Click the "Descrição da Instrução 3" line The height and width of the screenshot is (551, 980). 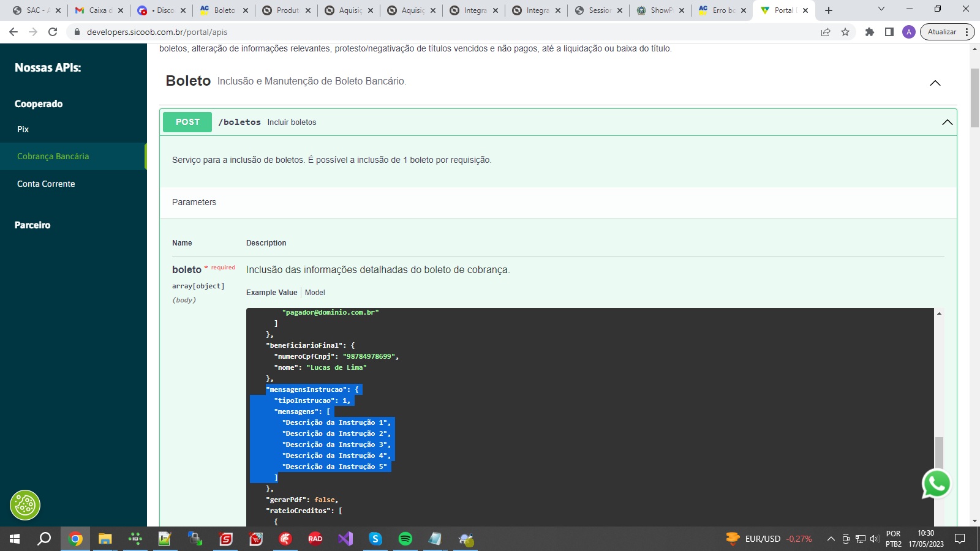336,444
